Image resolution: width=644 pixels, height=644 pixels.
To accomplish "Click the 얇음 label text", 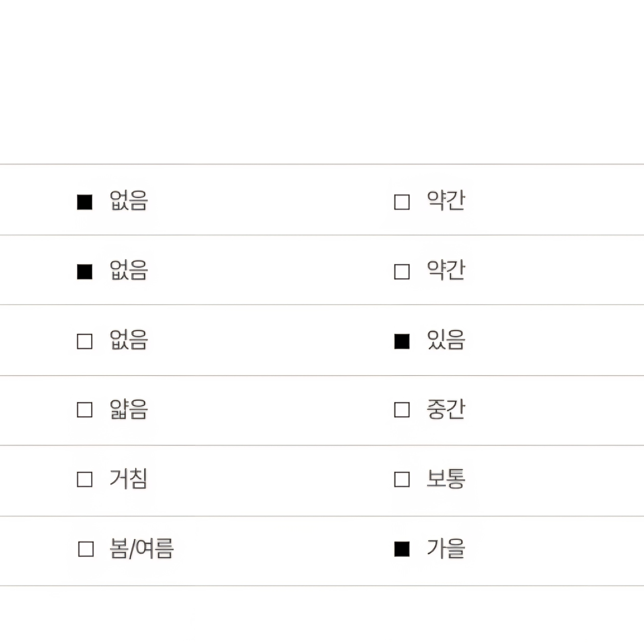I will 129,409.
